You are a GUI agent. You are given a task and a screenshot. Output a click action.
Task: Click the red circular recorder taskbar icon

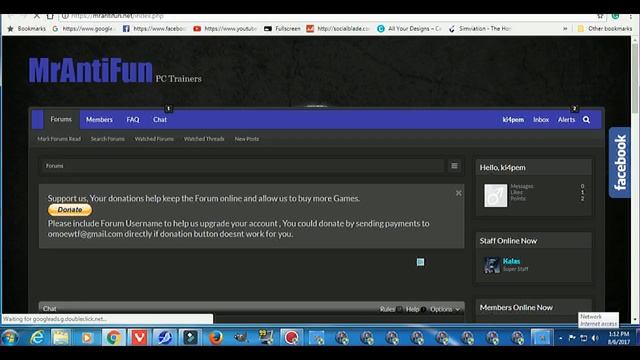click(291, 338)
